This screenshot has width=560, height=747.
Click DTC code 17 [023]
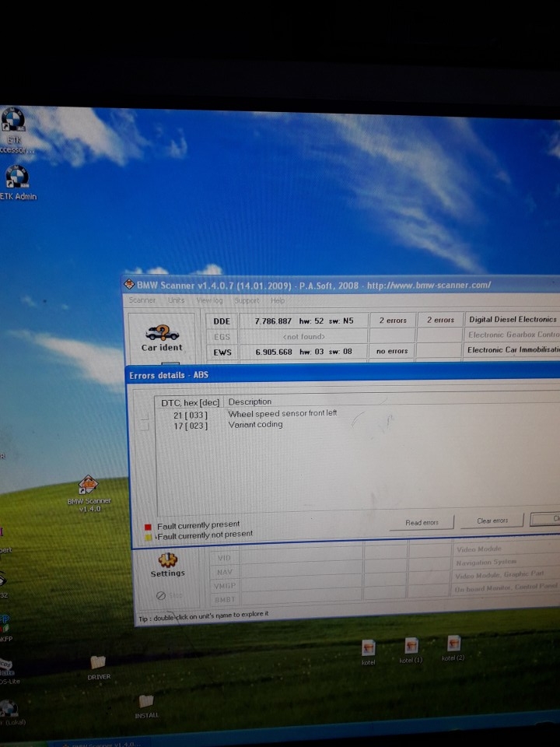[x=190, y=426]
